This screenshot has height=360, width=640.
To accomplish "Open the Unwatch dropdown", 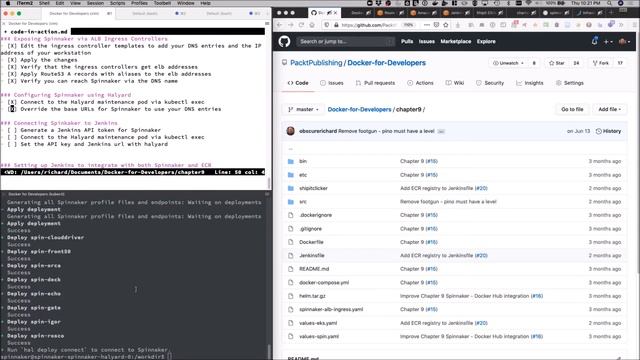I will 508,63.
